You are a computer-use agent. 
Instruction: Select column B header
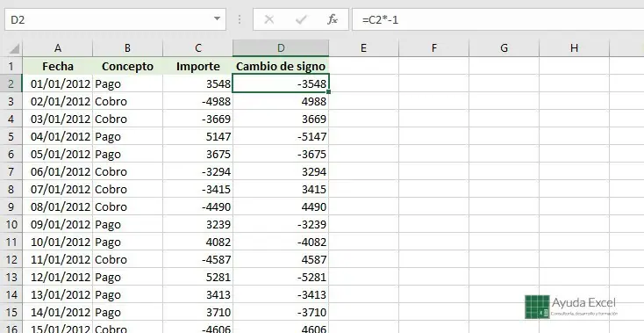[x=128, y=48]
